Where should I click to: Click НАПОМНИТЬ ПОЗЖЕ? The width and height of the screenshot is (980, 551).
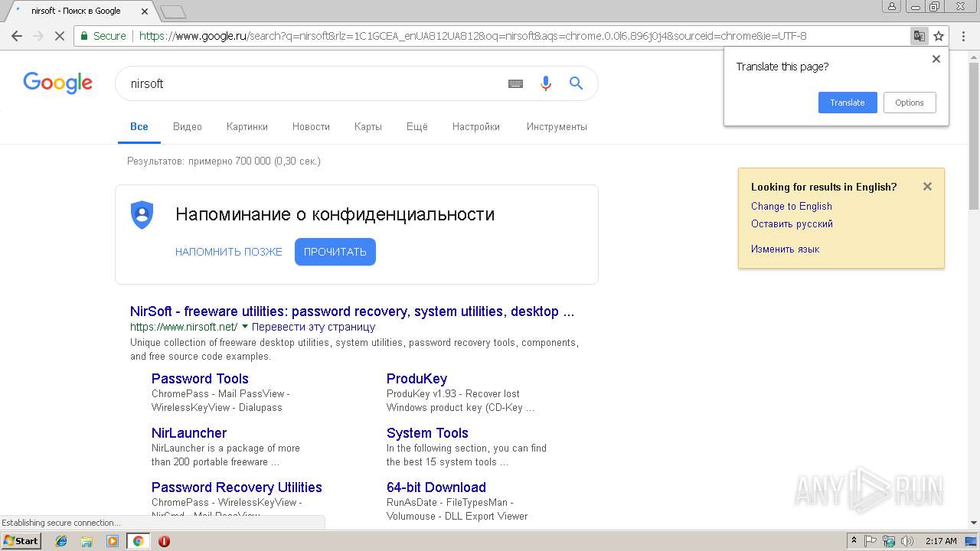click(x=229, y=252)
